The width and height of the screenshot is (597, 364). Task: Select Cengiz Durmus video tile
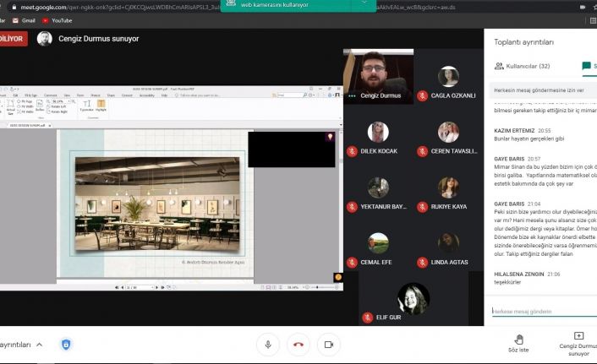tap(377, 76)
